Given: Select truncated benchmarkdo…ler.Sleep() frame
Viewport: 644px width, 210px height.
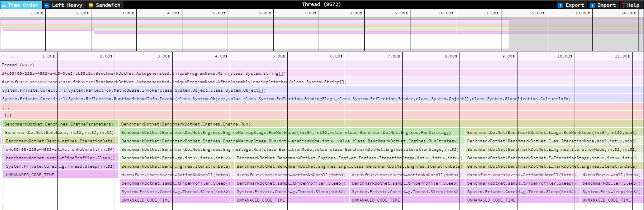Looking at the screenshot, I should tap(612, 183).
